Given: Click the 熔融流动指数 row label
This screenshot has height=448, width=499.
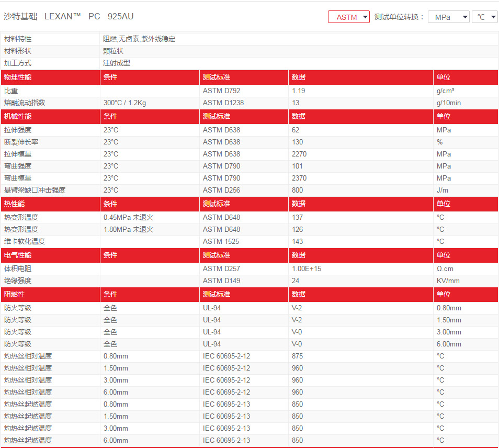Looking at the screenshot, I should [25, 103].
